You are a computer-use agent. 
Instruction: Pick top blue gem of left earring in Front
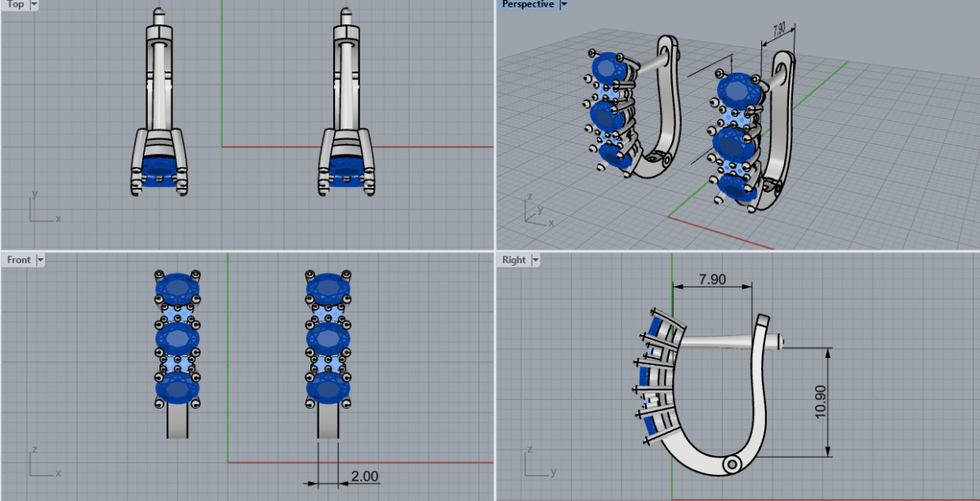(176, 288)
